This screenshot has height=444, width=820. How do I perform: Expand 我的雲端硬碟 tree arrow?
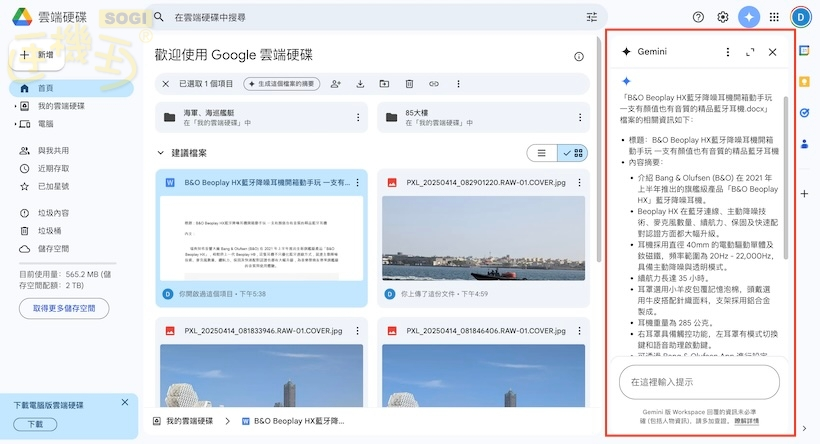coord(15,106)
